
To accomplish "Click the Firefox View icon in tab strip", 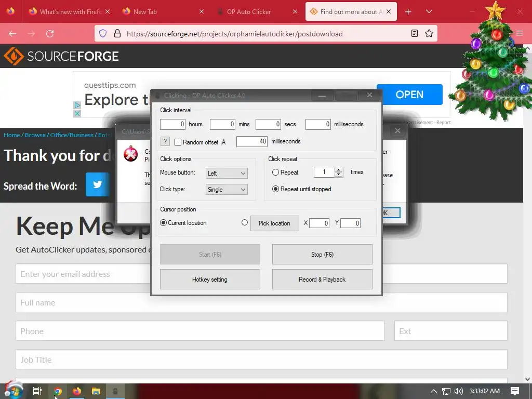I will (10, 11).
